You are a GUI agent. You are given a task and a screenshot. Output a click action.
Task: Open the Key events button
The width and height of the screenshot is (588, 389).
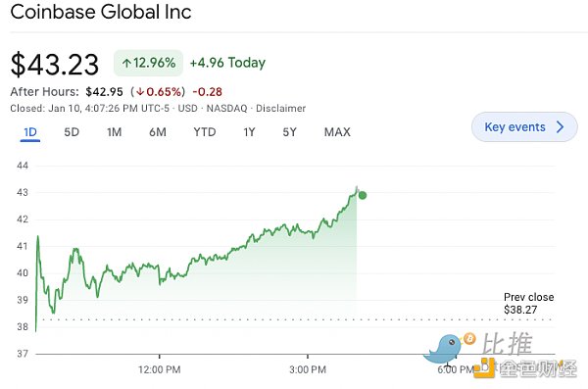pyautogui.click(x=524, y=126)
